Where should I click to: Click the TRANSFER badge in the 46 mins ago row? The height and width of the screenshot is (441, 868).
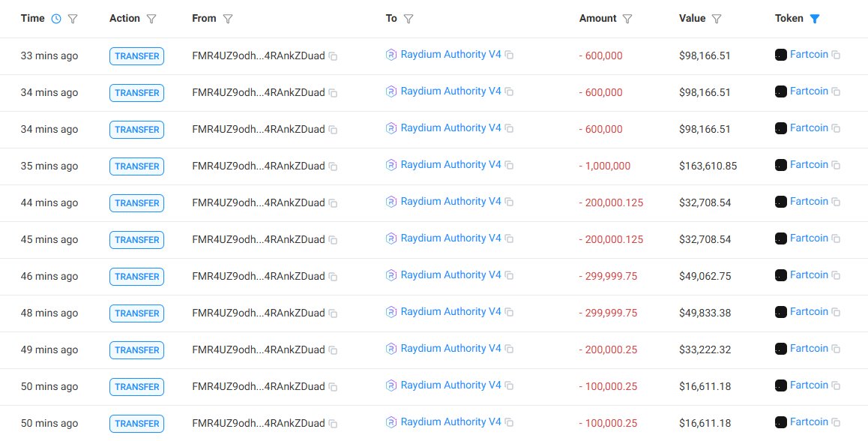(136, 277)
